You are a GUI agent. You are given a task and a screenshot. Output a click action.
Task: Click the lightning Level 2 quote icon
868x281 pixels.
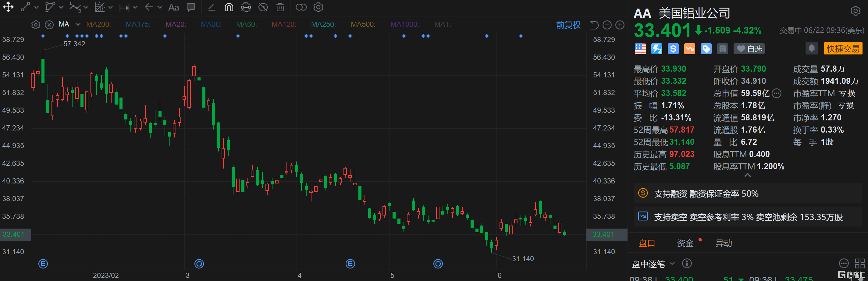tap(656, 49)
